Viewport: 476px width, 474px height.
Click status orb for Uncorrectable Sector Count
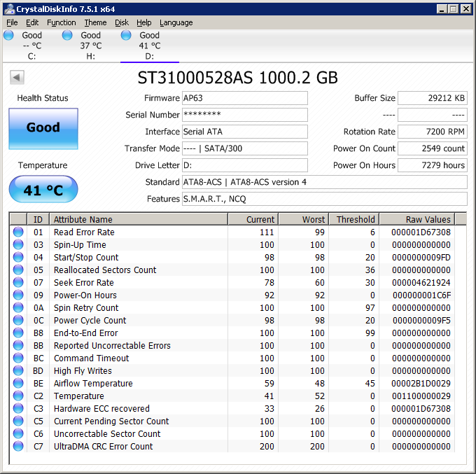pyautogui.click(x=18, y=433)
